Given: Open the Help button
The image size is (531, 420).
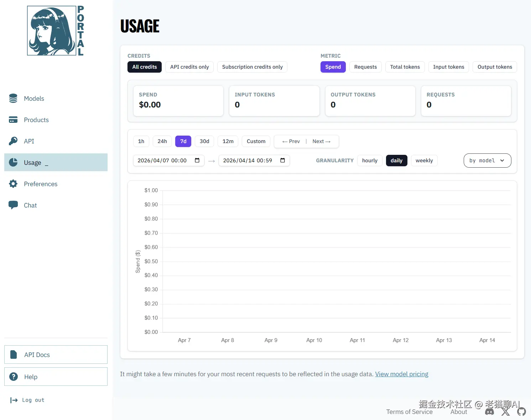Looking at the screenshot, I should click(x=56, y=377).
